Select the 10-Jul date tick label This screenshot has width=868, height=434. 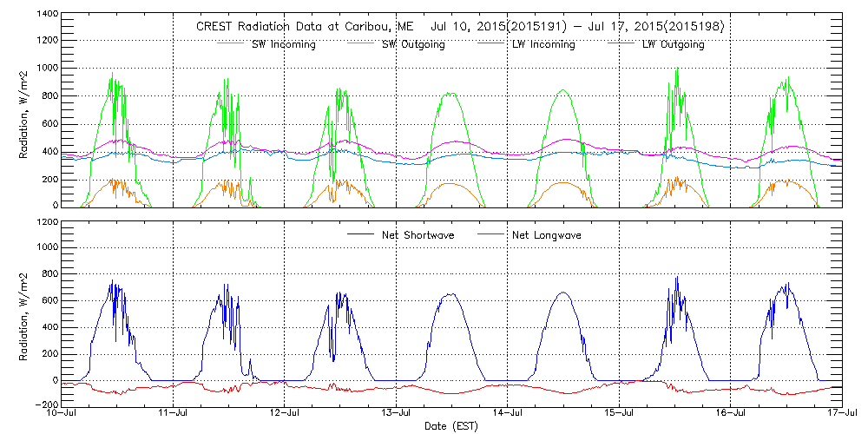point(62,414)
